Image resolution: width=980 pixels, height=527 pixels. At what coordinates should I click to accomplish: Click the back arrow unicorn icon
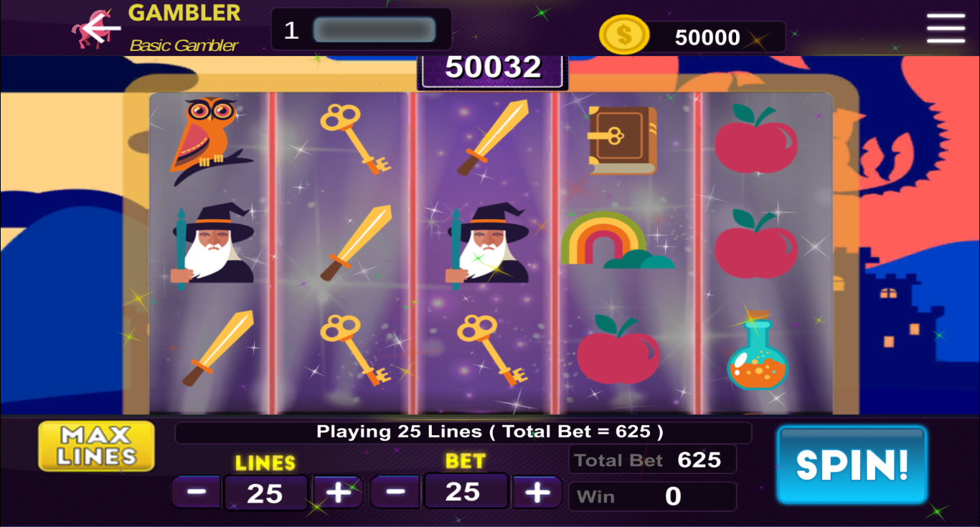coord(95,29)
